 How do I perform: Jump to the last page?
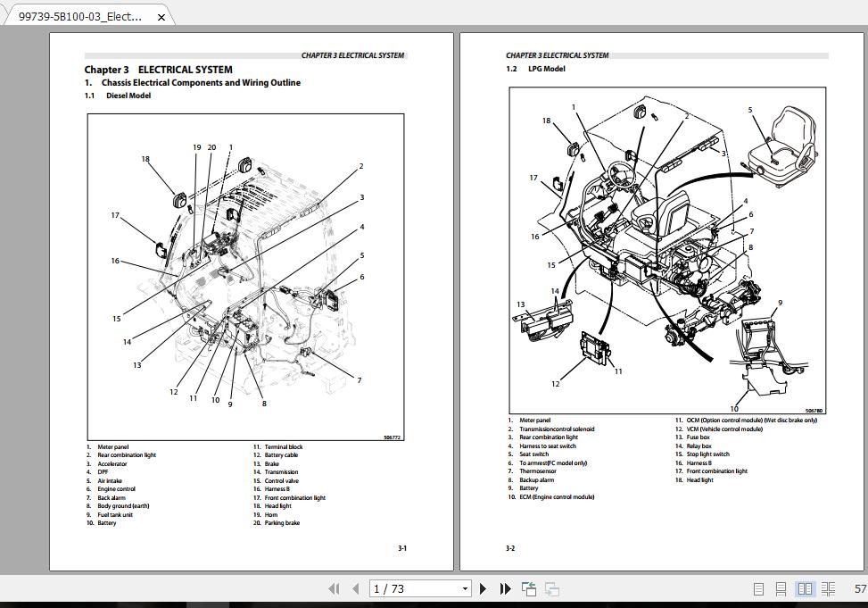coord(504,588)
